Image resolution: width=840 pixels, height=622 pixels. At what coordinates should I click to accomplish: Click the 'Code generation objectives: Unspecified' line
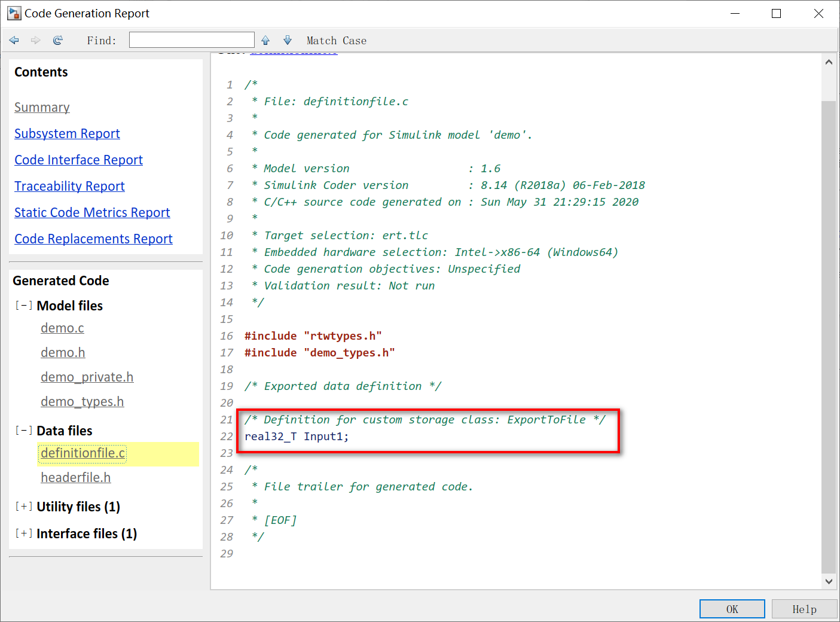coord(386,269)
